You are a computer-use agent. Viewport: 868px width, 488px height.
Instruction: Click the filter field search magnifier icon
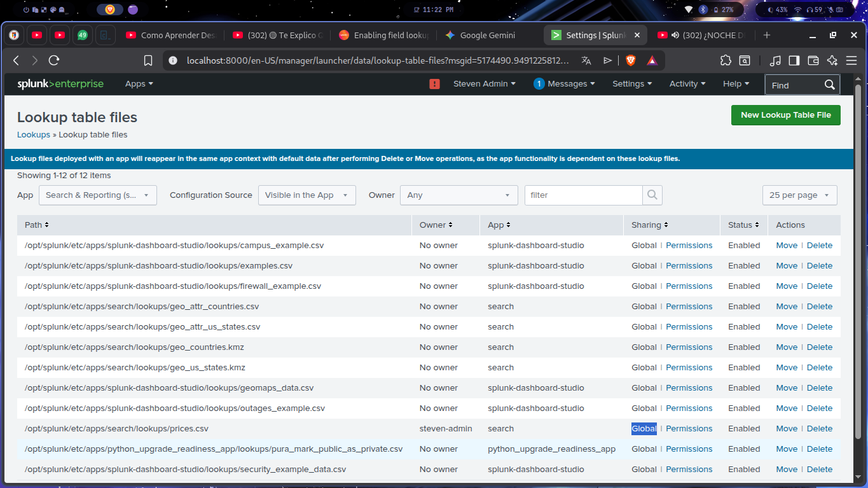tap(652, 195)
